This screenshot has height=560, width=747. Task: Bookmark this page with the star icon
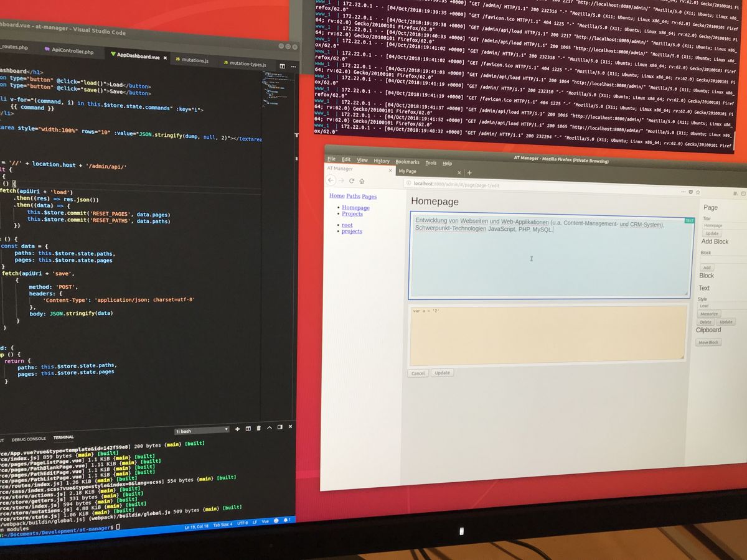pos(698,192)
